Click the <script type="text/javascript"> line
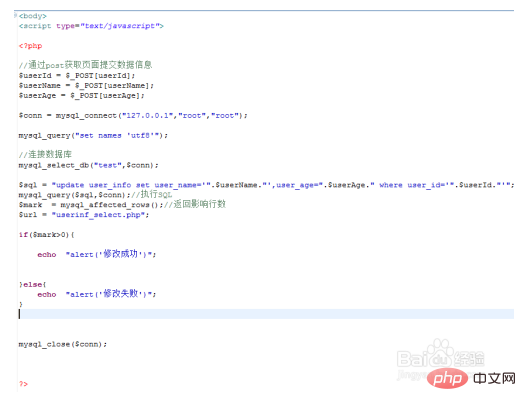This screenshot has width=526, height=411. tap(91, 26)
